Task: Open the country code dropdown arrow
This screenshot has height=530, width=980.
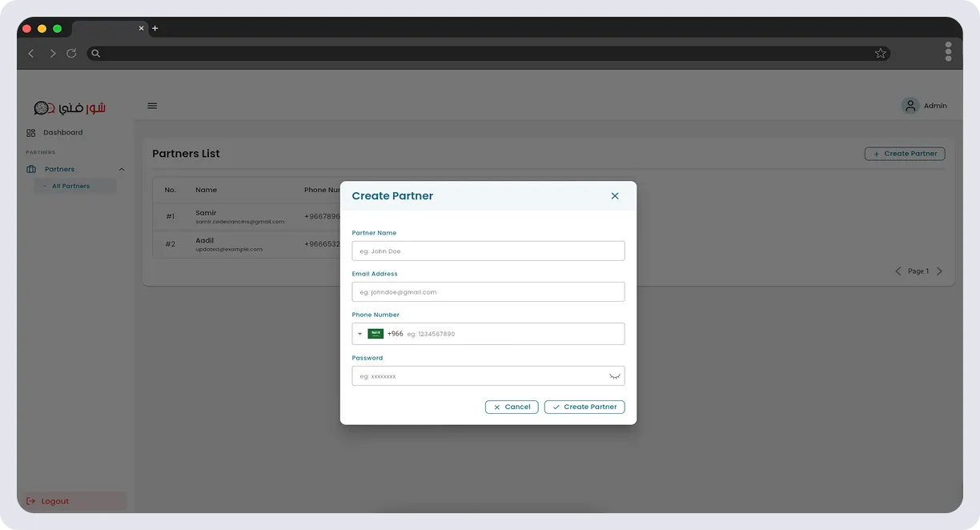Action: pyautogui.click(x=360, y=334)
